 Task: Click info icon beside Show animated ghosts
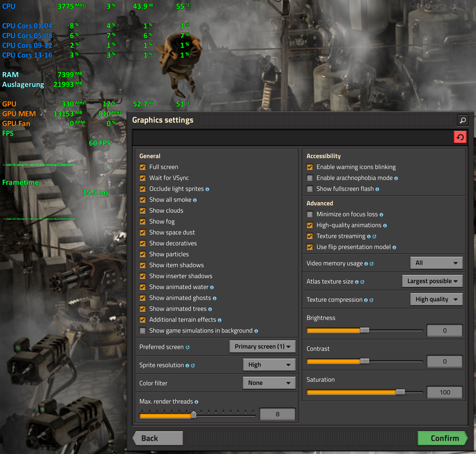(214, 298)
